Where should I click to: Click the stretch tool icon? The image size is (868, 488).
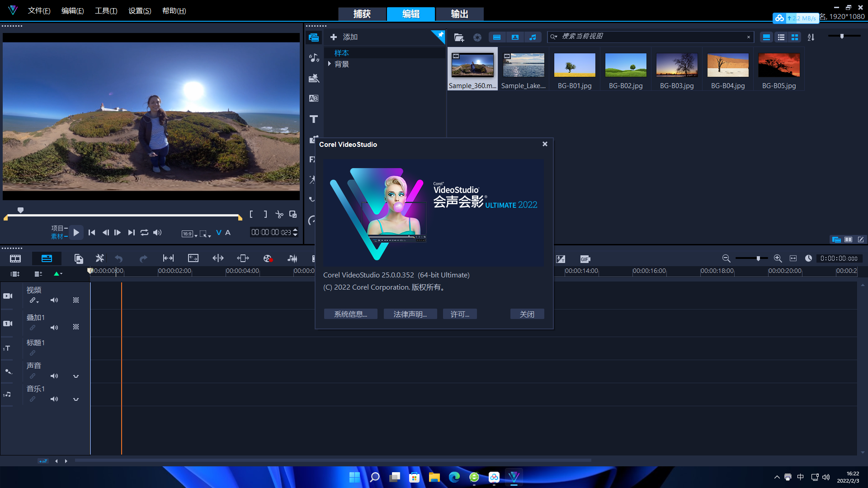click(x=193, y=258)
